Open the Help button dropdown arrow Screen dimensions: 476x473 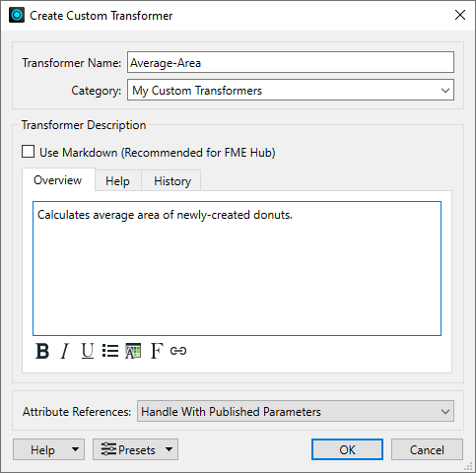75,449
